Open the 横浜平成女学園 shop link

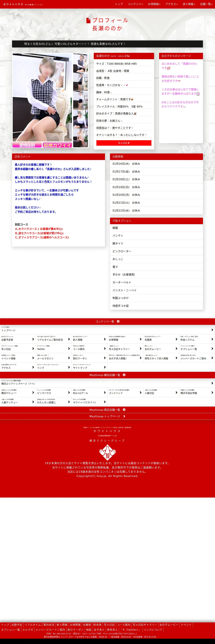pos(197,393)
